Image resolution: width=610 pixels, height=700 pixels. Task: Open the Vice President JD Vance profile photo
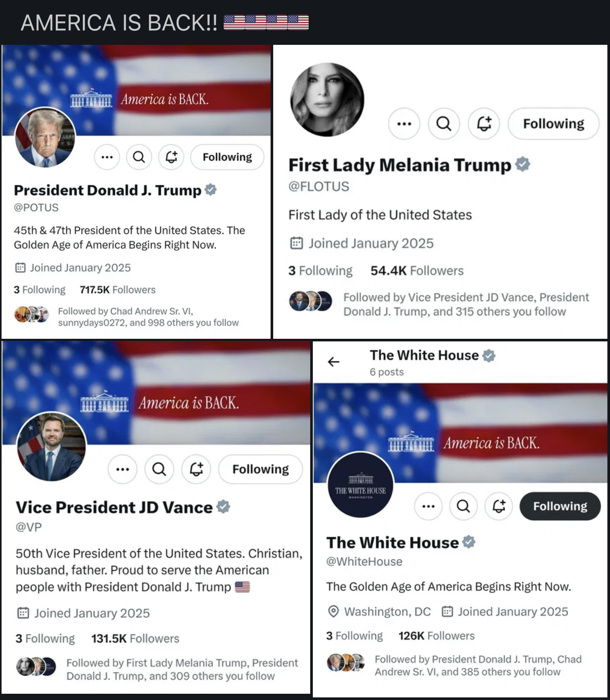(x=51, y=447)
